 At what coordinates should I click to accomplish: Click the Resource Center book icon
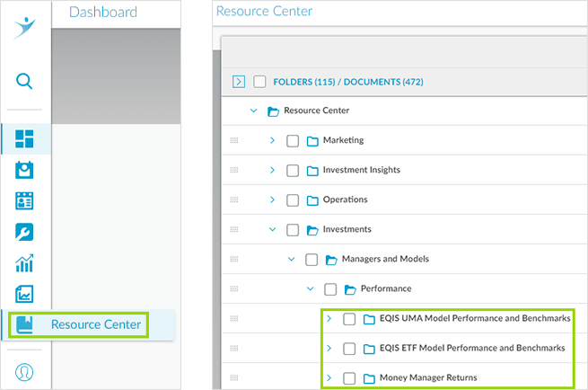click(24, 324)
